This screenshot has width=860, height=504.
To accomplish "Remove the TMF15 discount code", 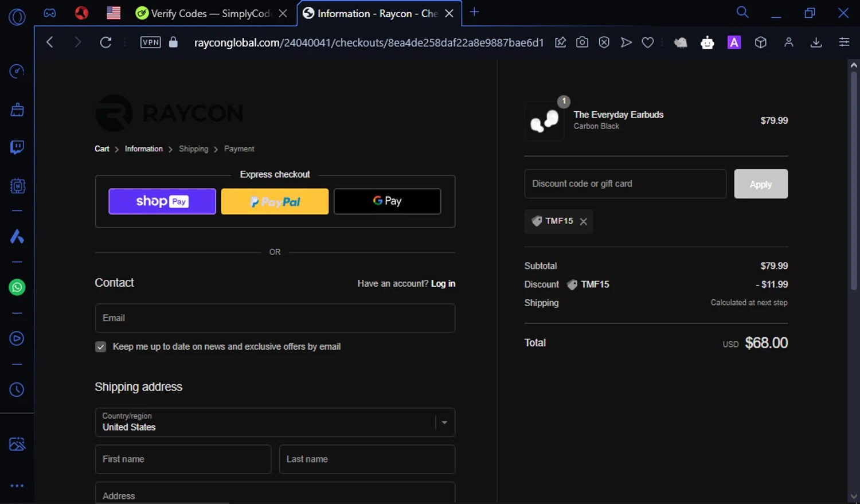I will click(583, 221).
